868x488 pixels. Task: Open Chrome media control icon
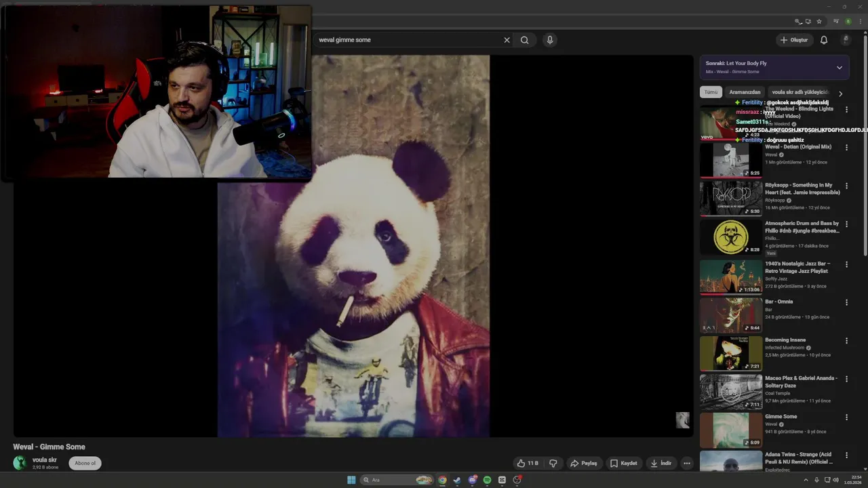point(836,21)
